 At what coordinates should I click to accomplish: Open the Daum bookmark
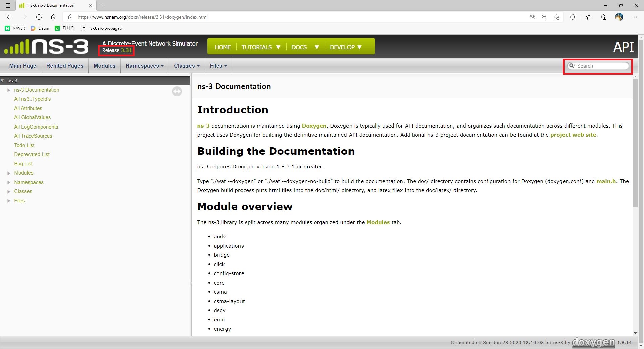(40, 28)
